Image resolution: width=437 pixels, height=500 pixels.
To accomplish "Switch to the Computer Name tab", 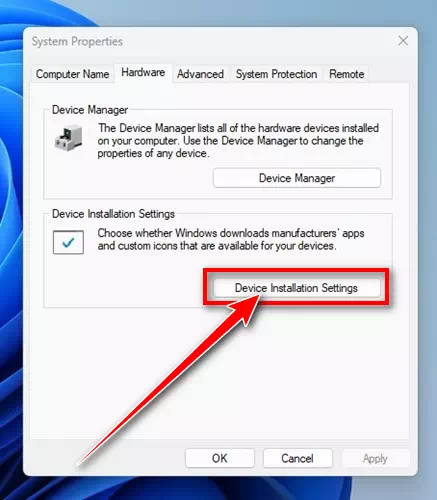I will pyautogui.click(x=72, y=74).
